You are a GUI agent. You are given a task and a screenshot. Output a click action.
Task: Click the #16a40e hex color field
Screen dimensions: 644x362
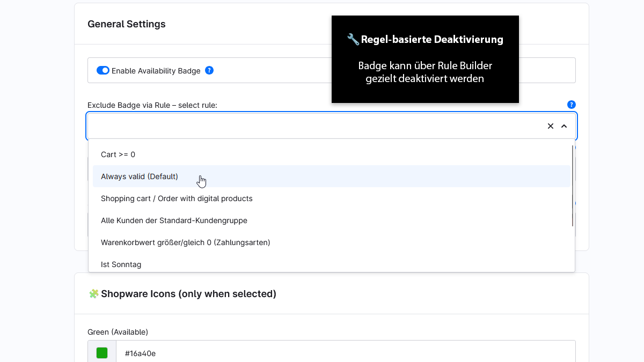[x=346, y=353]
